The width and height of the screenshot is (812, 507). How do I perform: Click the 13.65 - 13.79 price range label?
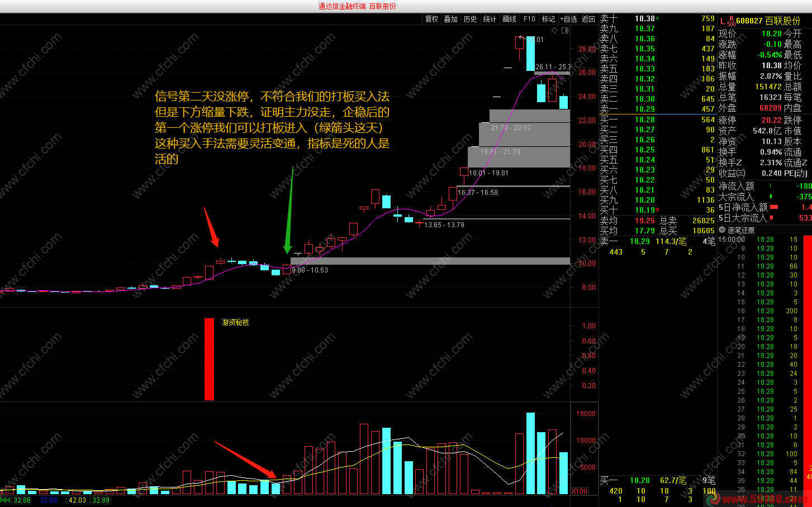(444, 225)
